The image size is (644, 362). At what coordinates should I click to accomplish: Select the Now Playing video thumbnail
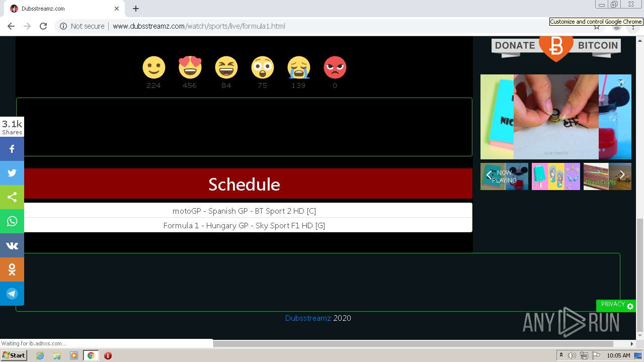504,176
